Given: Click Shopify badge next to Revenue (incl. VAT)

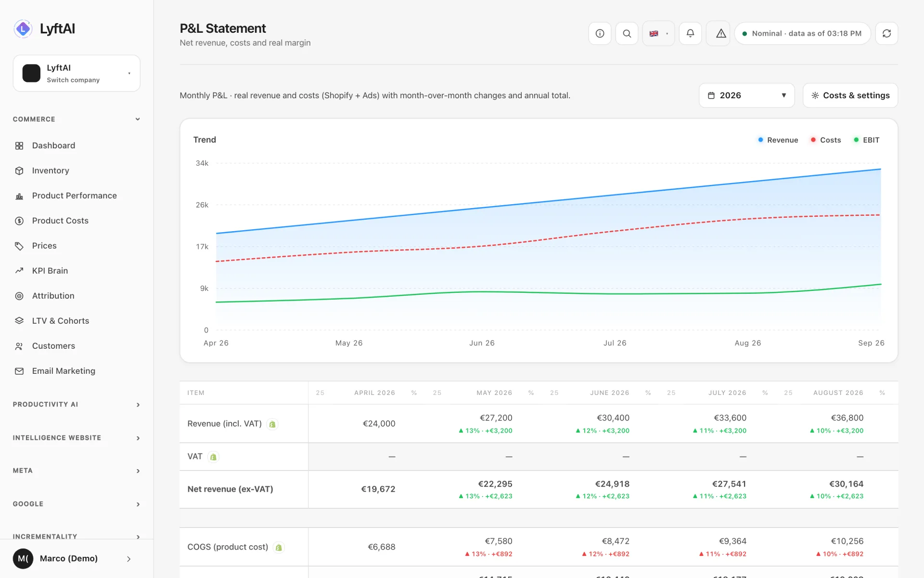Looking at the screenshot, I should (272, 424).
